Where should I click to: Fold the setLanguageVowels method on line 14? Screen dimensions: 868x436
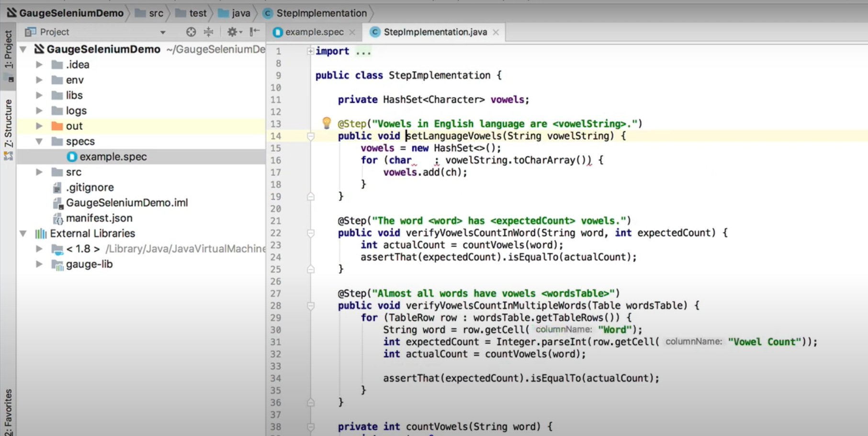[311, 137]
